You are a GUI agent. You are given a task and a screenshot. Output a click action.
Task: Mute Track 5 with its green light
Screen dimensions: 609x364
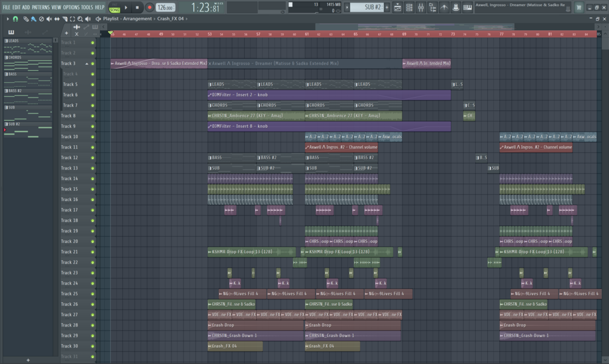pyautogui.click(x=93, y=85)
